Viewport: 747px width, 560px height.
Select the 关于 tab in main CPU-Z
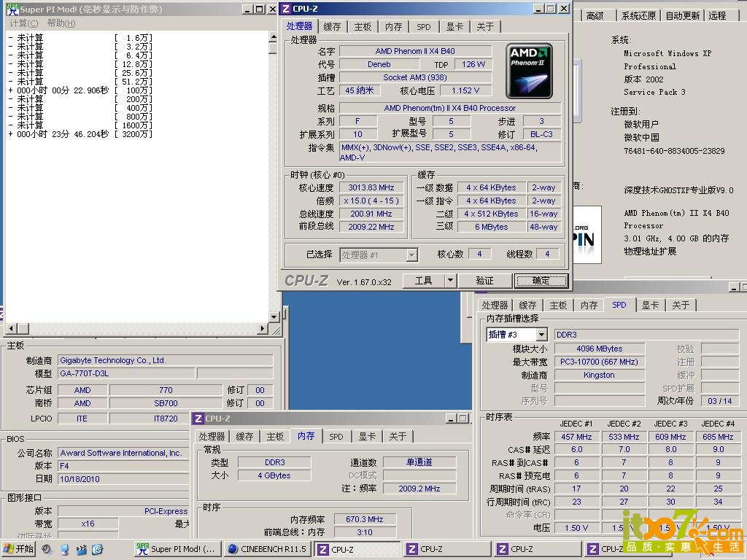485,27
